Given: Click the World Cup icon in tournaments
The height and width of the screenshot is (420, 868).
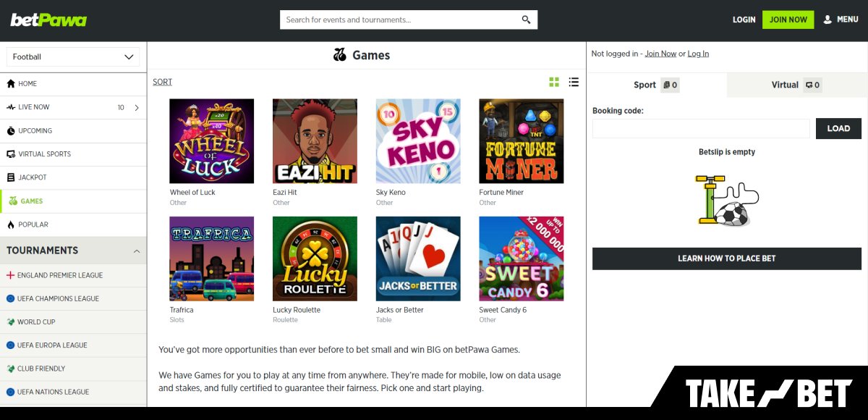Looking at the screenshot, I should tap(10, 322).
